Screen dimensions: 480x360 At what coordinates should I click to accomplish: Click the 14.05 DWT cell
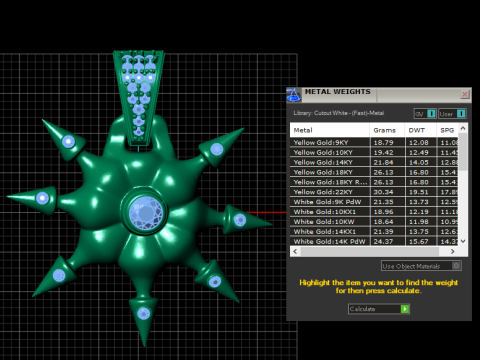click(x=421, y=162)
